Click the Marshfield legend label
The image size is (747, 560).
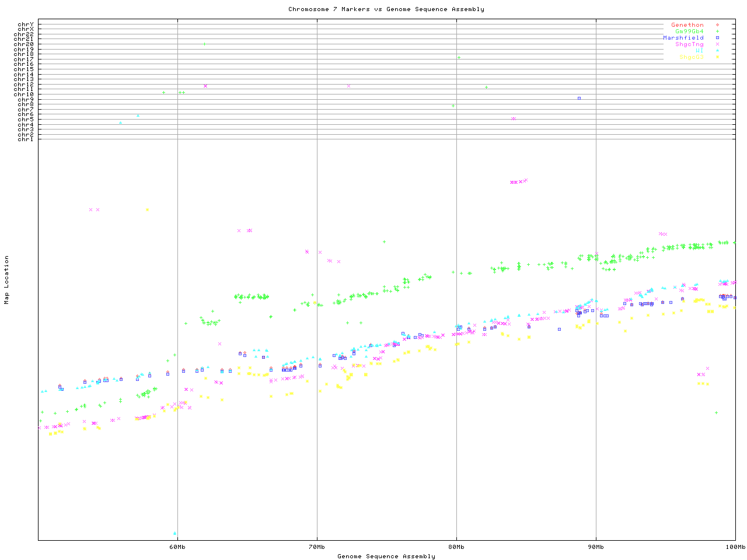pos(683,38)
